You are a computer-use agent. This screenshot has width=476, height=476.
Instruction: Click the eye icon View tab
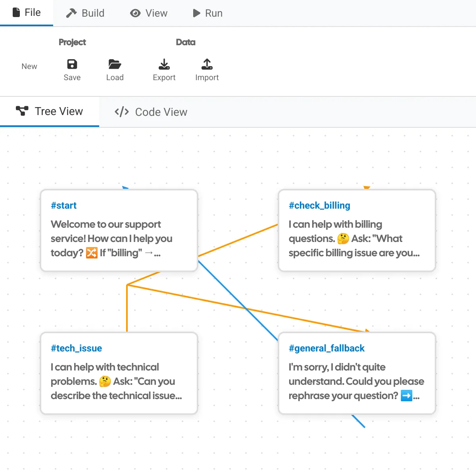(149, 13)
